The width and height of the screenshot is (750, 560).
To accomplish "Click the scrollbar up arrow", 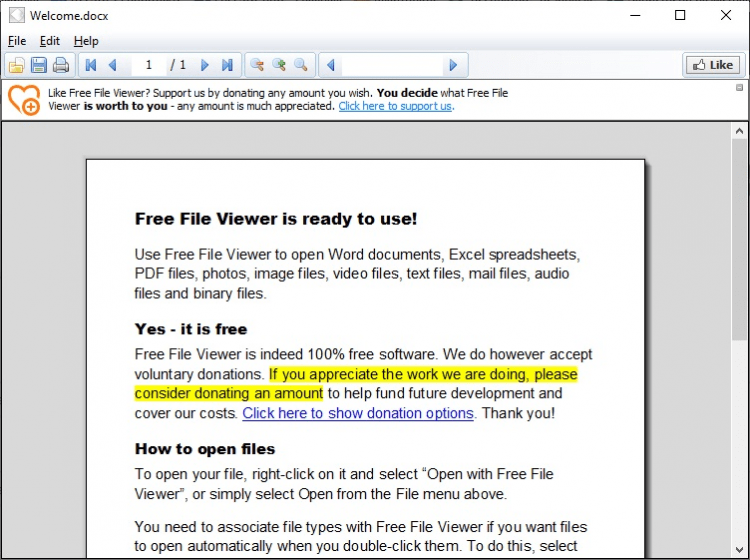I will [739, 131].
